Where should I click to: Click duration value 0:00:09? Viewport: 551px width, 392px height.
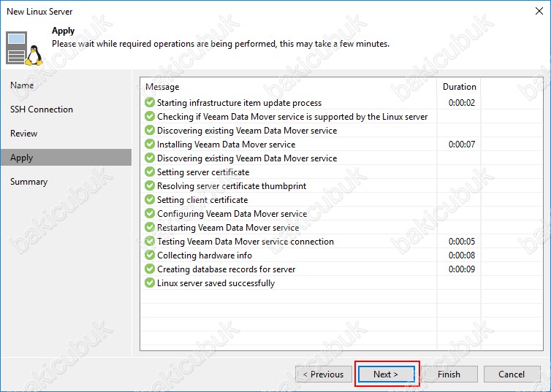pos(462,269)
